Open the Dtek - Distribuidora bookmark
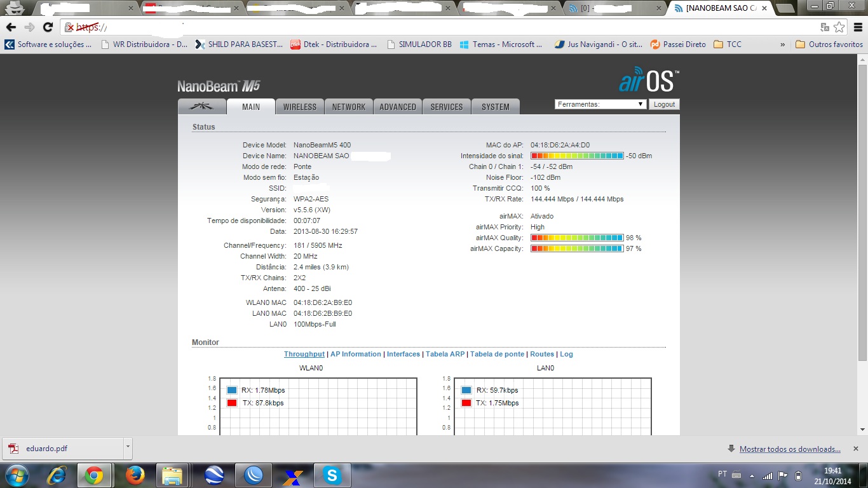The width and height of the screenshot is (868, 488). click(x=334, y=44)
